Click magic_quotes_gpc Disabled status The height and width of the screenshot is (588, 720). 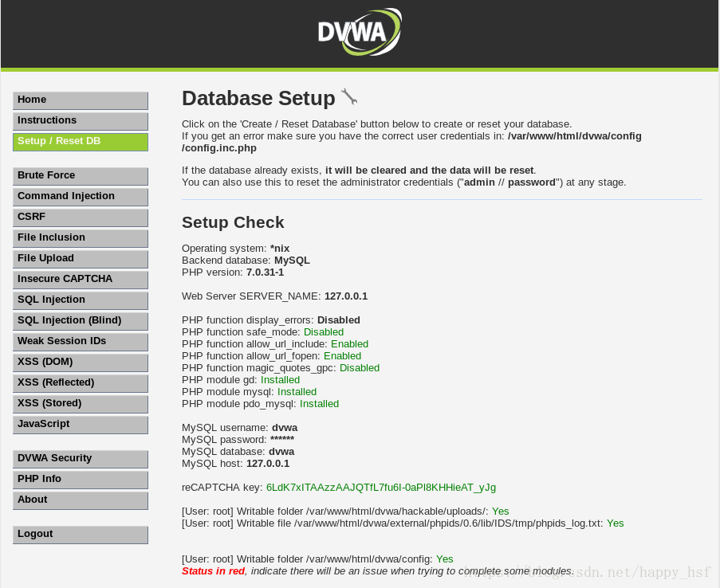click(360, 367)
